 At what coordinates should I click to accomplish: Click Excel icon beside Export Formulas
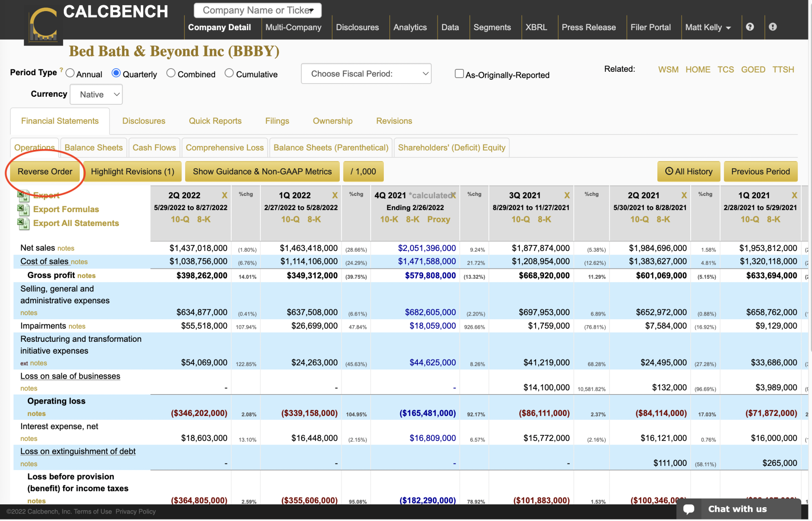(23, 209)
